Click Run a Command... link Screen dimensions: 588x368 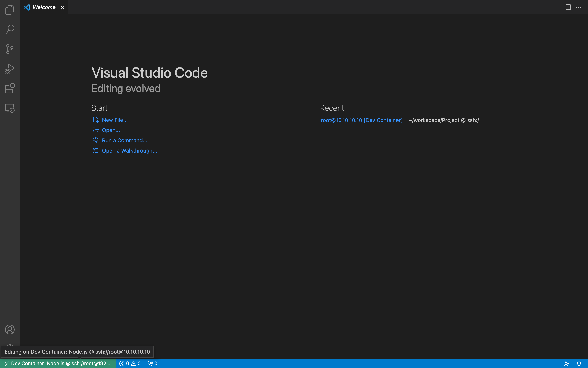124,140
